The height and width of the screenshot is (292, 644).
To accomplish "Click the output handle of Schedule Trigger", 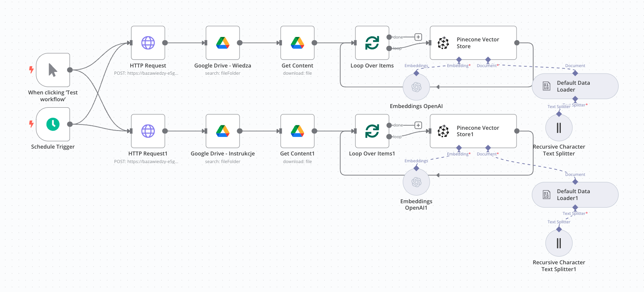I will coord(70,124).
